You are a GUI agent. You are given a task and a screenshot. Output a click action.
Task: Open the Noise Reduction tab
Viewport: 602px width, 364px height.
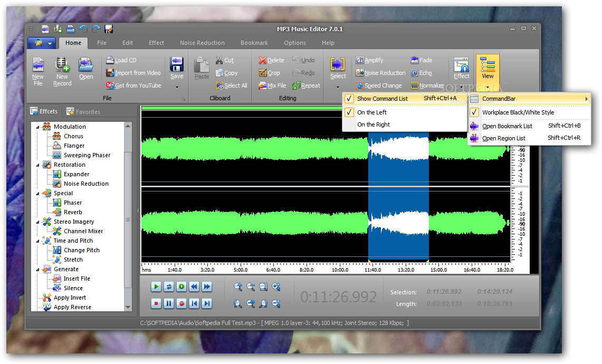[x=202, y=43]
